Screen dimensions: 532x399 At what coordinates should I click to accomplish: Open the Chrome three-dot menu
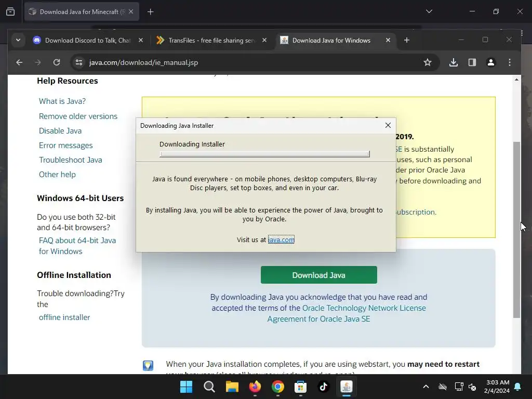pyautogui.click(x=510, y=62)
